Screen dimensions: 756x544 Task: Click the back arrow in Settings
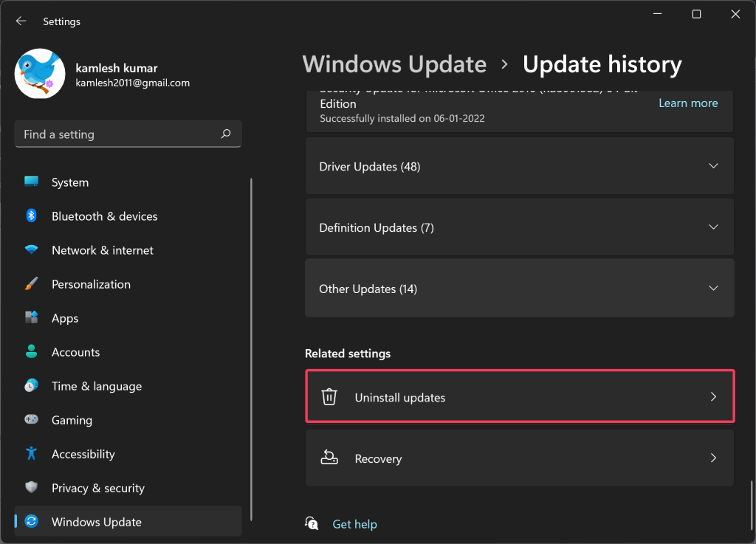coord(21,21)
